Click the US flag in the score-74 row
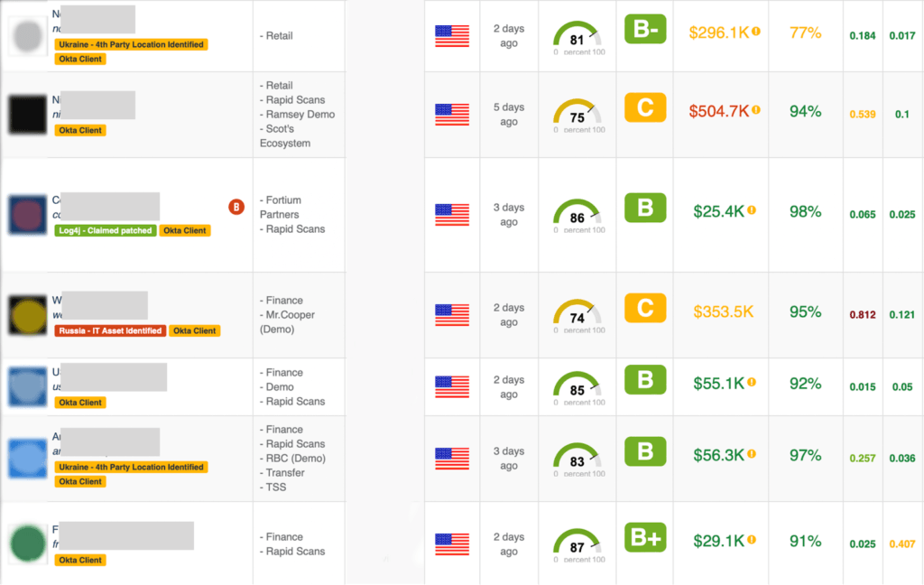Viewport: 924px width, 585px height. pyautogui.click(x=452, y=315)
